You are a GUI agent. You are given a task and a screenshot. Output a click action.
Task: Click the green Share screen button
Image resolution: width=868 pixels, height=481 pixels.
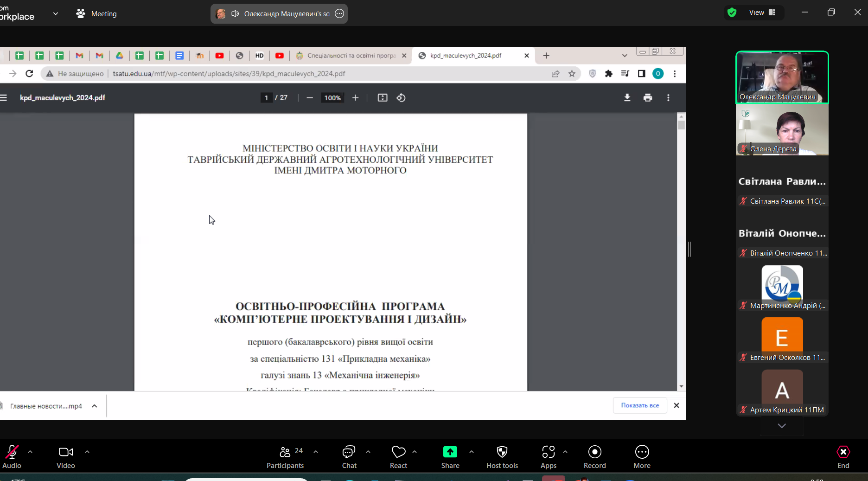pos(450,457)
